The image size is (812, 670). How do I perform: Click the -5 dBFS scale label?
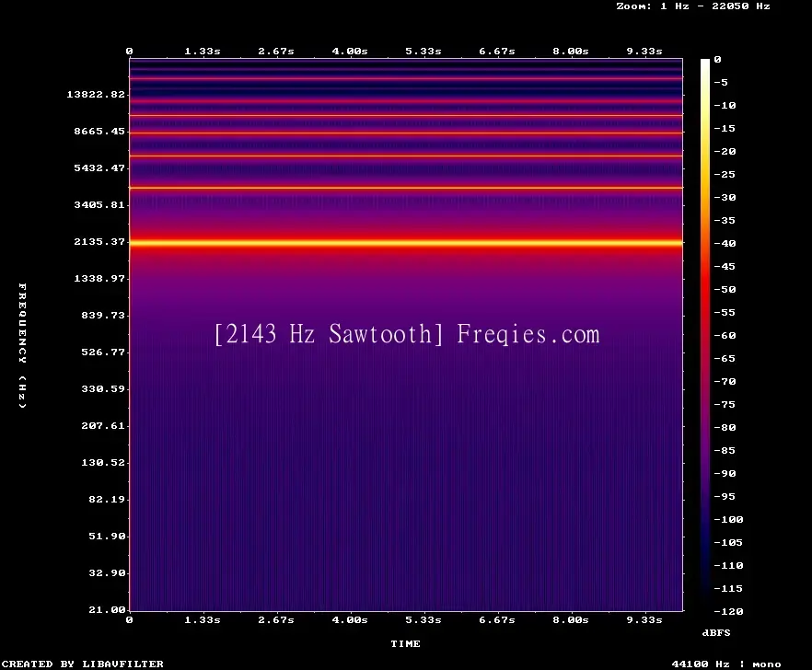(721, 82)
